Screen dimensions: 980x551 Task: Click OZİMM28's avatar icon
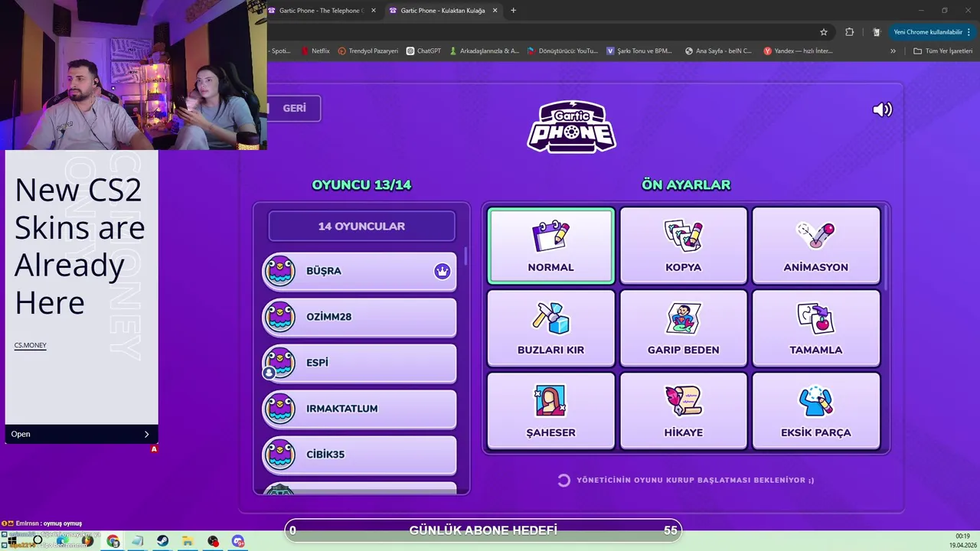(279, 317)
